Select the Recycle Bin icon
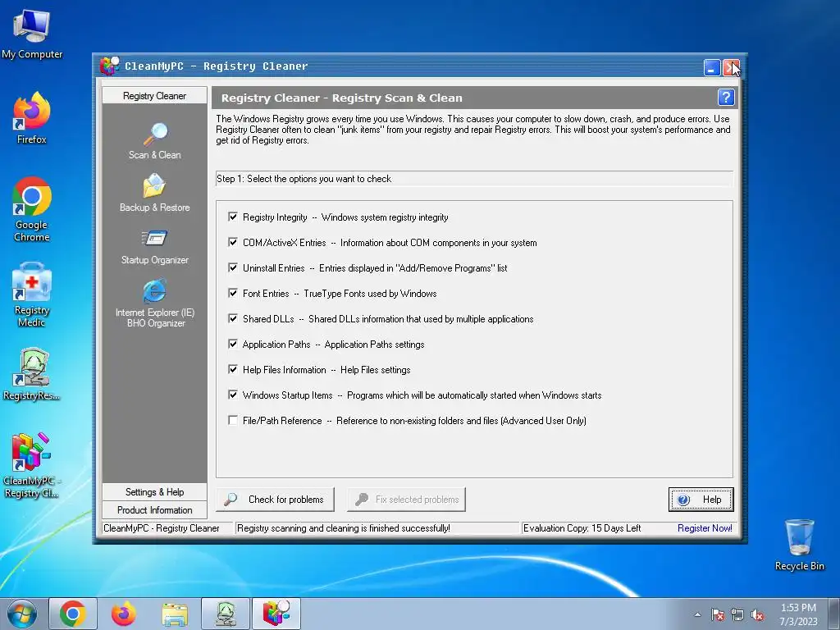The width and height of the screenshot is (840, 630). [x=799, y=545]
